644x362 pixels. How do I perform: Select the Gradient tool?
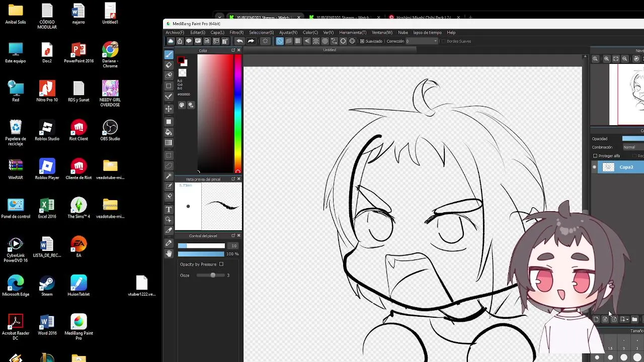(169, 143)
